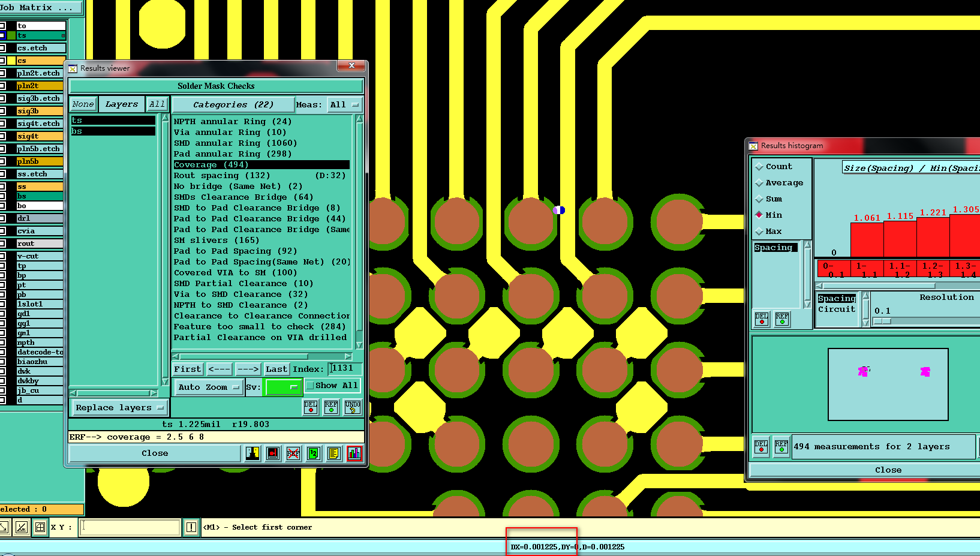Open the Replace layers dropdown
The height and width of the screenshot is (556, 980).
click(x=120, y=408)
